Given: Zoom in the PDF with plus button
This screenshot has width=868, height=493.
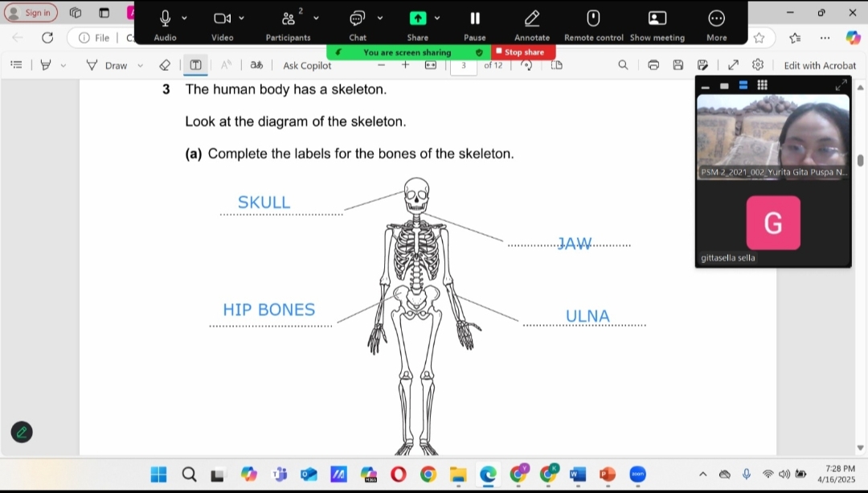Looking at the screenshot, I should click(x=405, y=65).
